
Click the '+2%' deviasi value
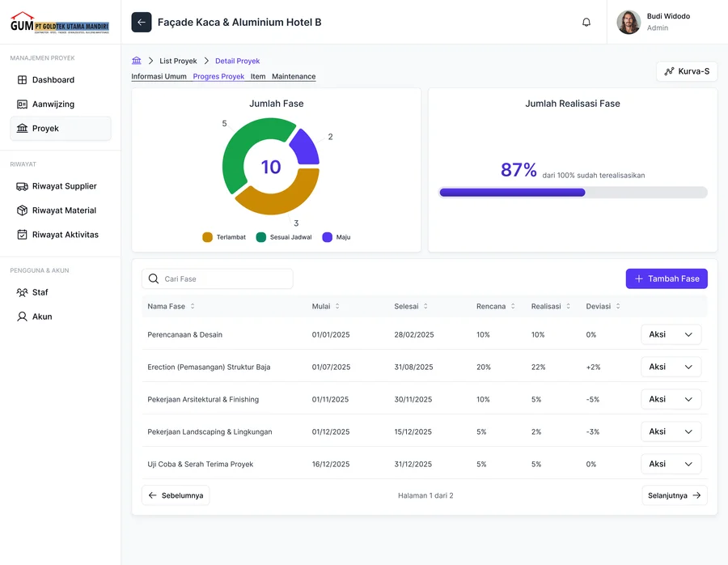pos(593,367)
